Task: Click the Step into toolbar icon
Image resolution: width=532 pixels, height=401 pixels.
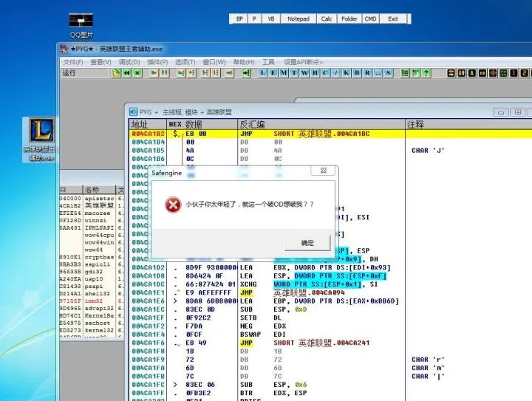Action: pos(181,73)
